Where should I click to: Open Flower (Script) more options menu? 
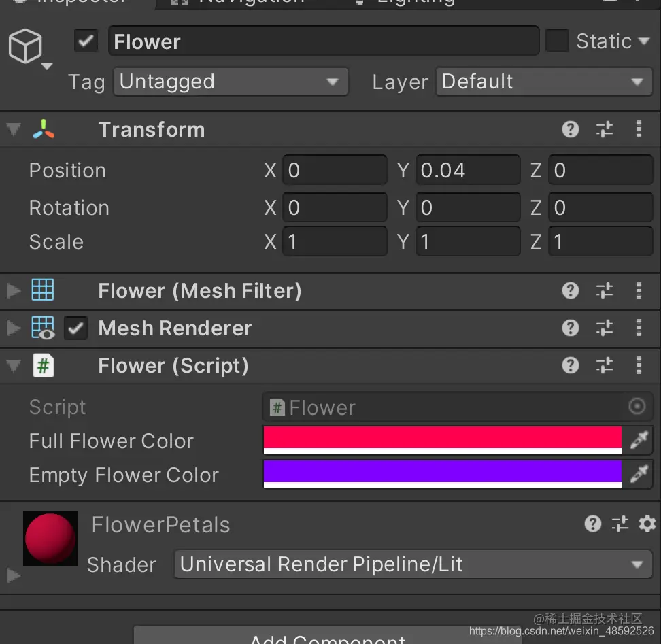[639, 365]
